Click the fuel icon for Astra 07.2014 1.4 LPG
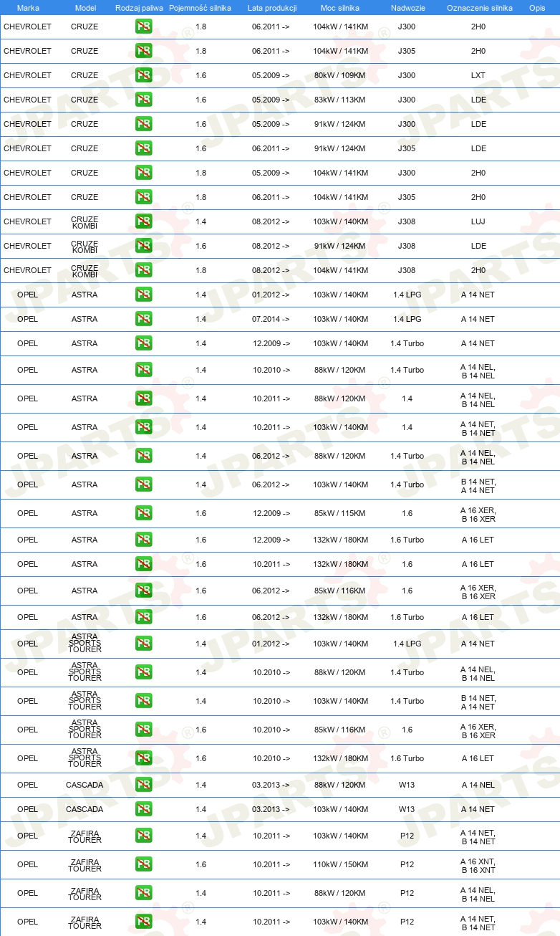 click(143, 319)
